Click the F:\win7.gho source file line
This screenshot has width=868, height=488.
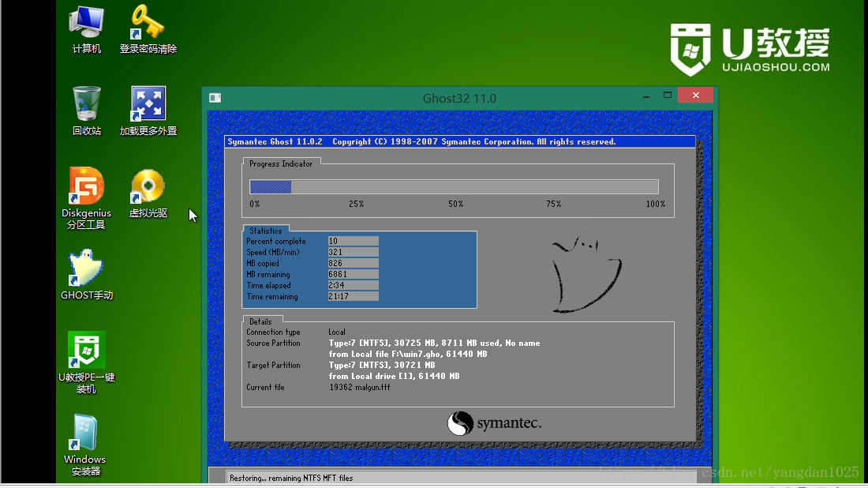[x=408, y=354]
